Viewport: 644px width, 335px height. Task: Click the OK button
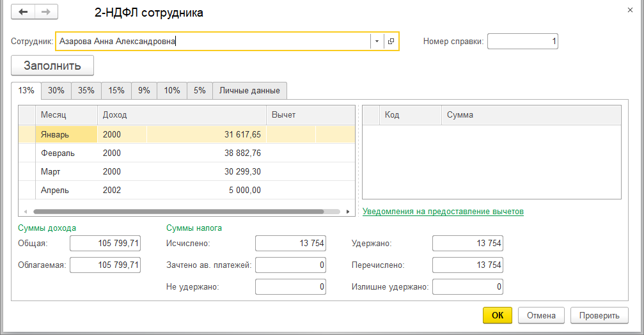pyautogui.click(x=498, y=315)
